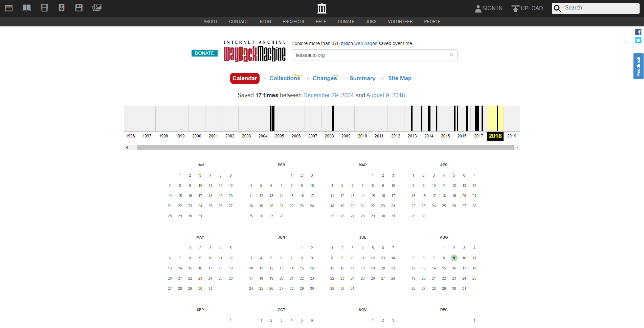
Task: Open the December 29, 2004 capture link
Action: (328, 95)
